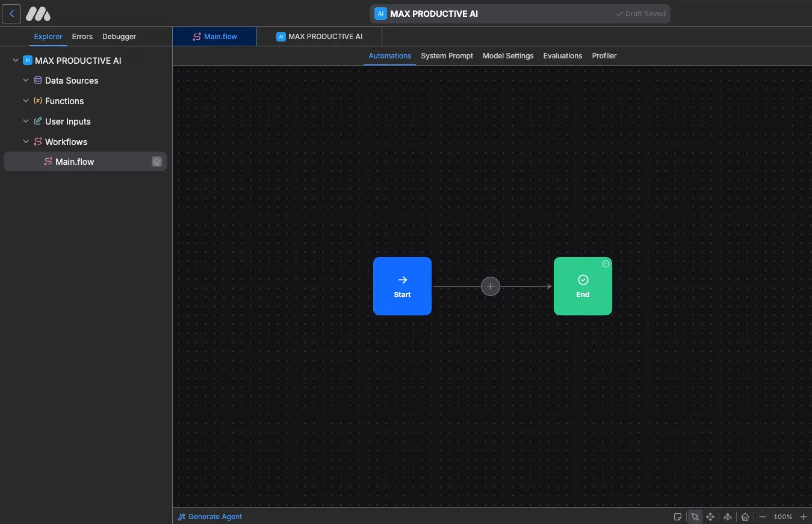The height and width of the screenshot is (524, 812).
Task: Switch to the System Prompt tab
Action: 447,56
